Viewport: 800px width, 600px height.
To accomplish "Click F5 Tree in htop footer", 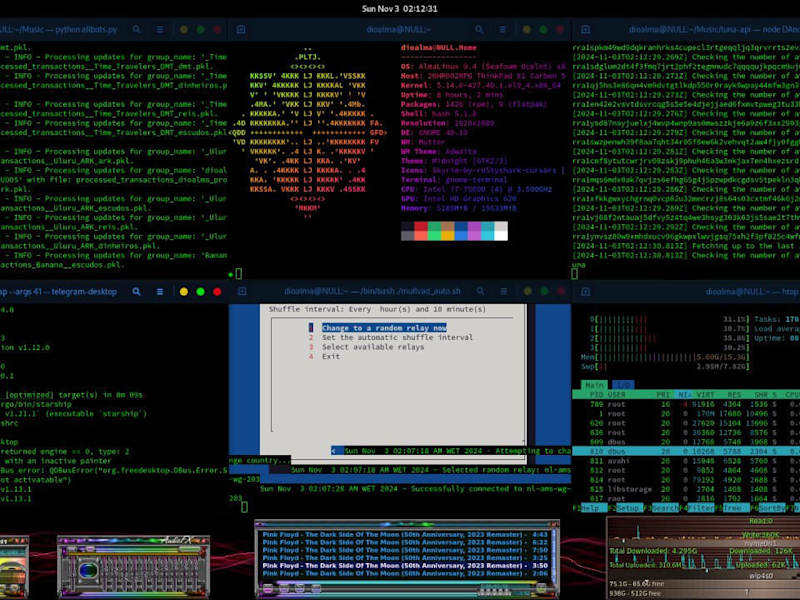I will coord(733,508).
